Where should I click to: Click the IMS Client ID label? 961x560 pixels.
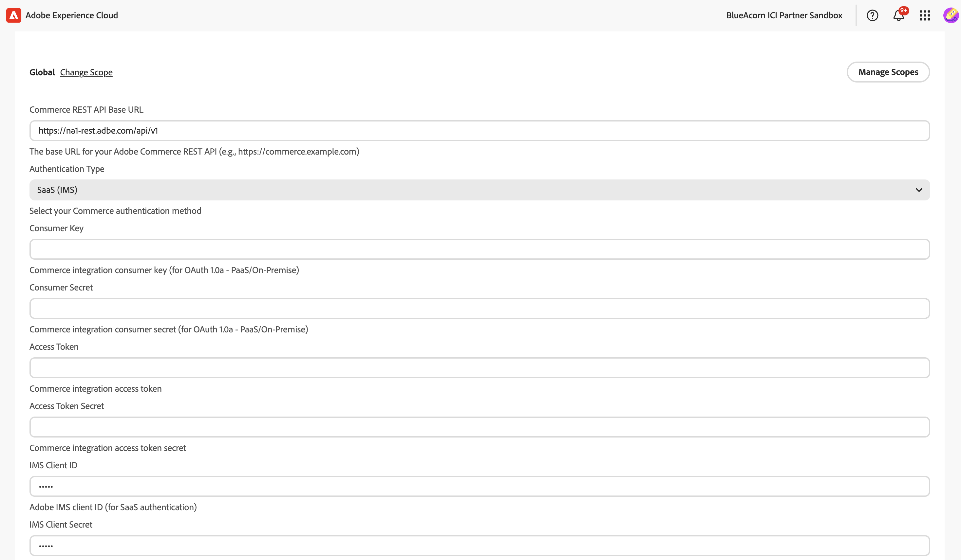click(x=53, y=465)
